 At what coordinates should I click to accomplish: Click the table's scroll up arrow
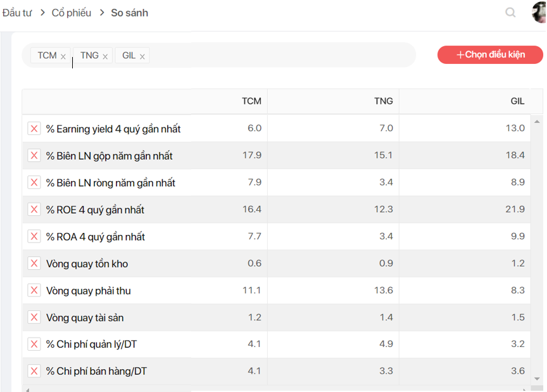click(x=537, y=121)
